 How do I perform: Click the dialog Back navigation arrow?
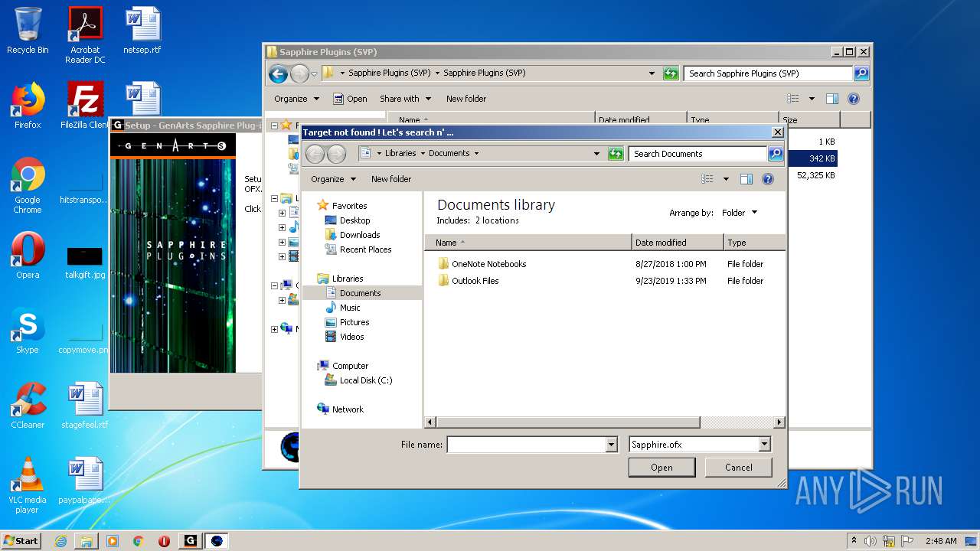[315, 154]
